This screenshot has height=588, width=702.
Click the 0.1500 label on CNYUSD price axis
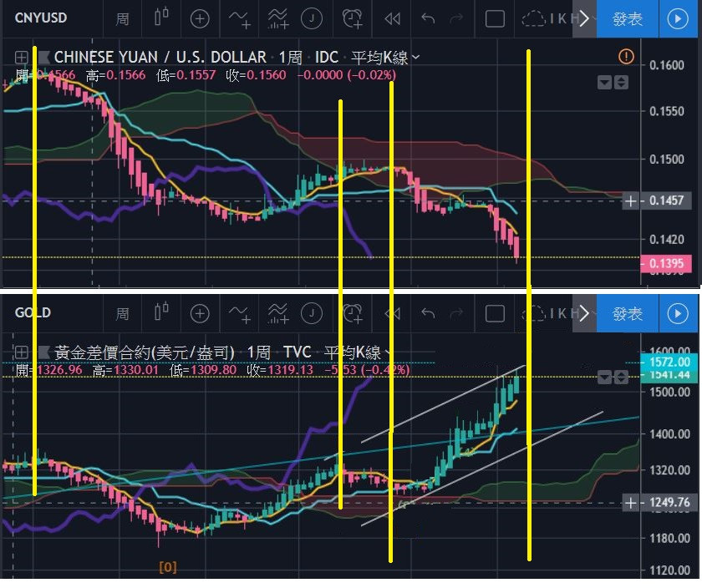coord(667,160)
